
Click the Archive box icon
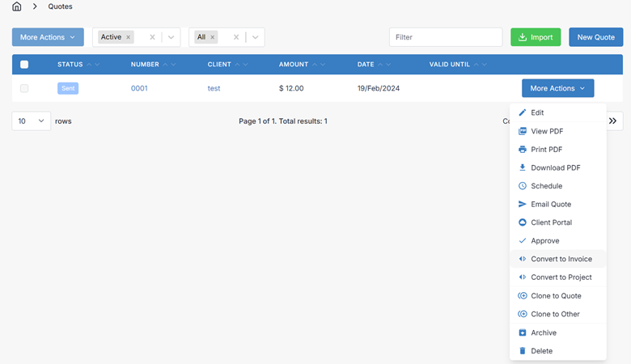point(523,332)
